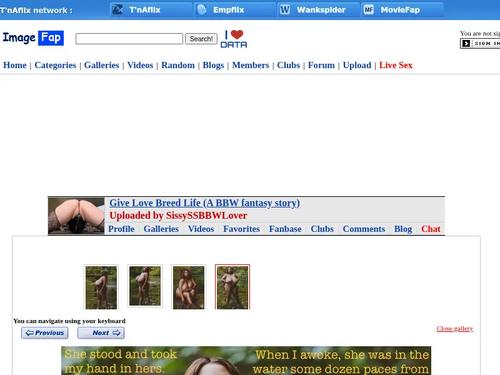Click the Close gallery link

(455, 329)
